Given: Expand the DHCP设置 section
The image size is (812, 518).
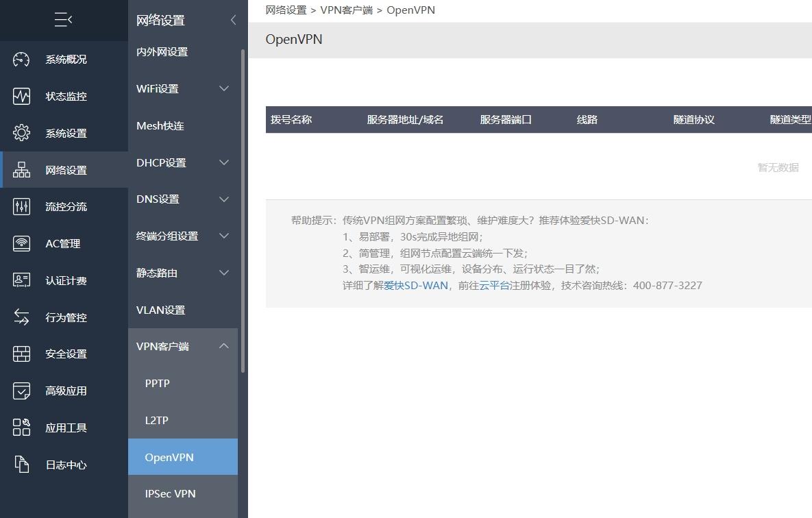Looking at the screenshot, I should (x=223, y=162).
